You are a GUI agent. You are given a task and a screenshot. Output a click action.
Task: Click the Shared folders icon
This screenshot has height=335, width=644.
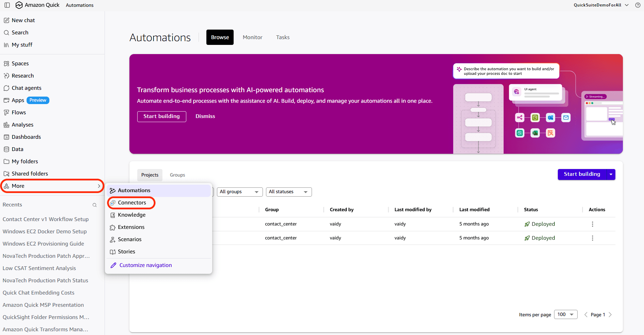[6, 174]
